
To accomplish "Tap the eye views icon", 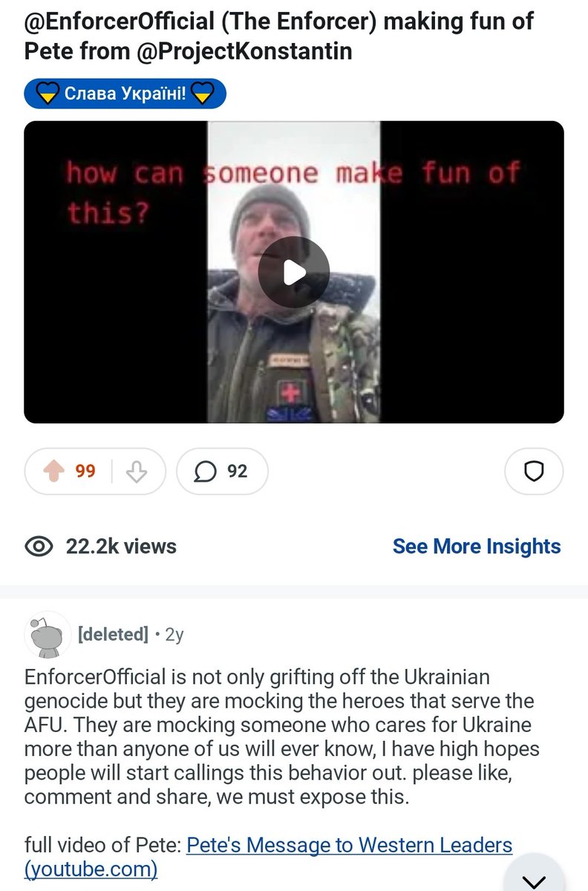I will coord(39,547).
